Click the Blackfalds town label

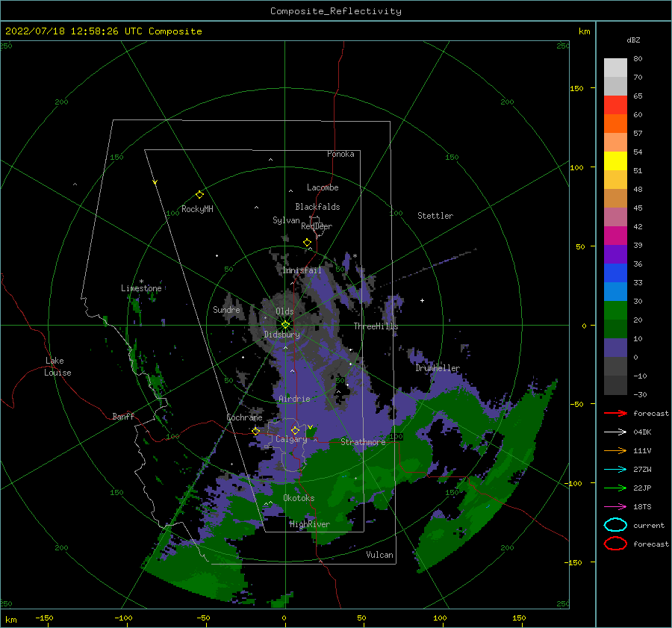pyautogui.click(x=317, y=207)
